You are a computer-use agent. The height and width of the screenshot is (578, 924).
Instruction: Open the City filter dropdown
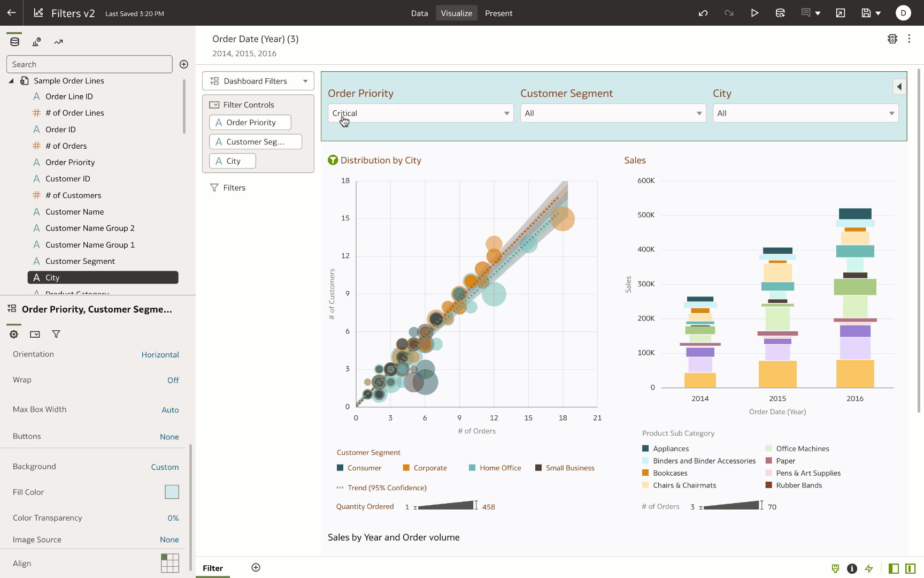pos(805,113)
